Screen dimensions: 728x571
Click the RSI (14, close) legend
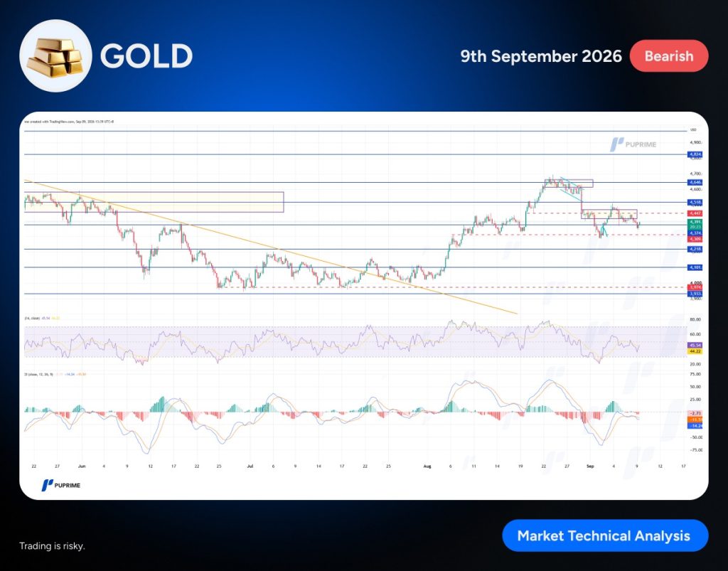point(42,318)
